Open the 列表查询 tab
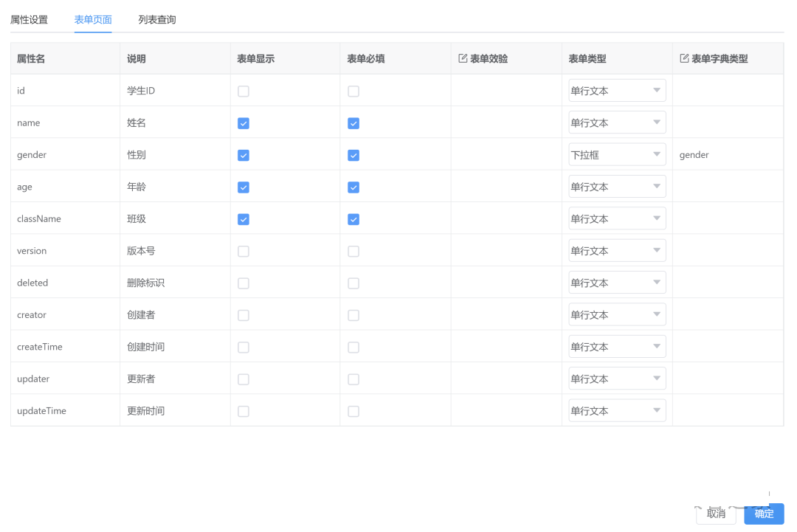Image resolution: width=797 pixels, height=532 pixels. click(157, 19)
